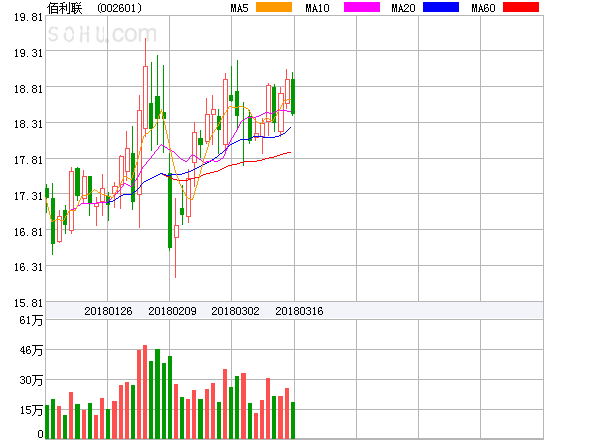Click the 18.81 price axis label
The image size is (600, 440).
pyautogui.click(x=28, y=89)
